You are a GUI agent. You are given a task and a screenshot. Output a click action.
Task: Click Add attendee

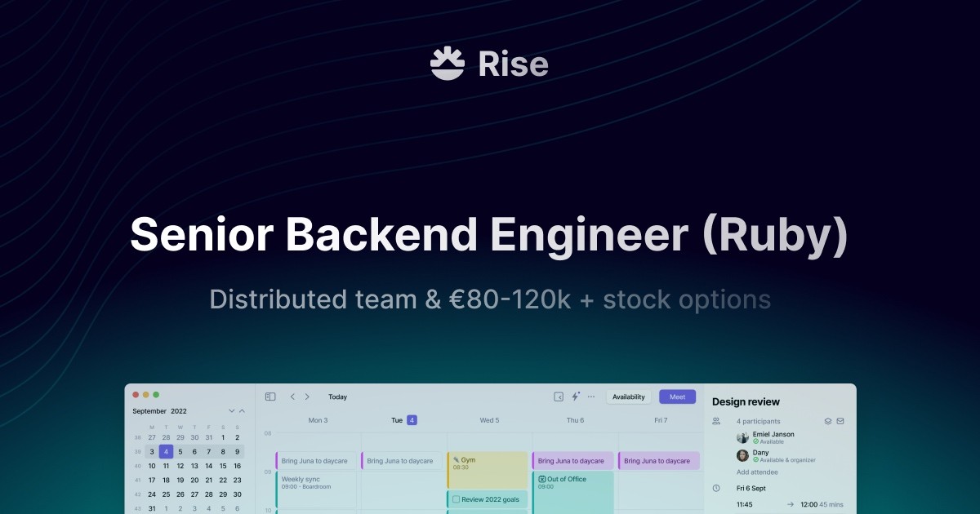click(757, 472)
